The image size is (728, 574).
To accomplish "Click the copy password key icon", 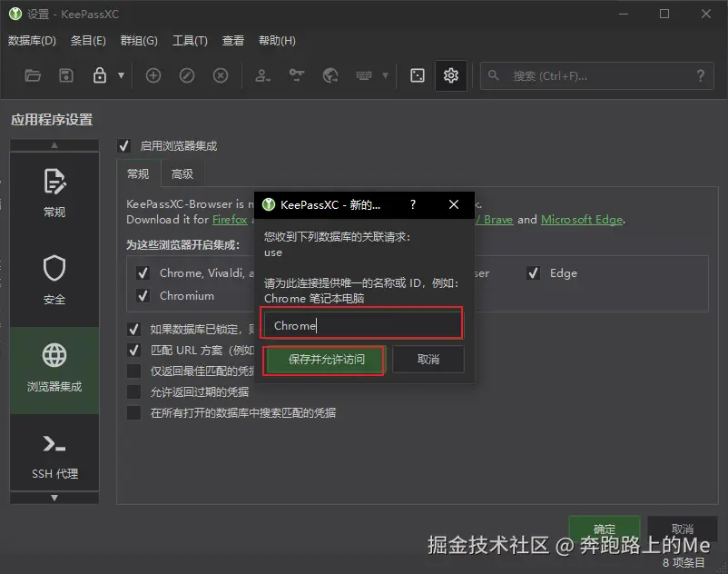I will [297, 75].
